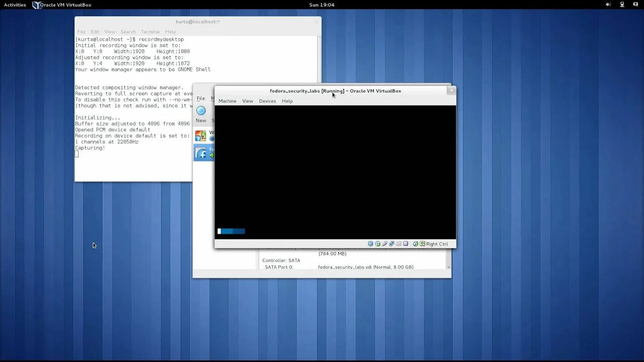
Task: Open the Terminal menu in the terminal window
Action: pos(150,32)
